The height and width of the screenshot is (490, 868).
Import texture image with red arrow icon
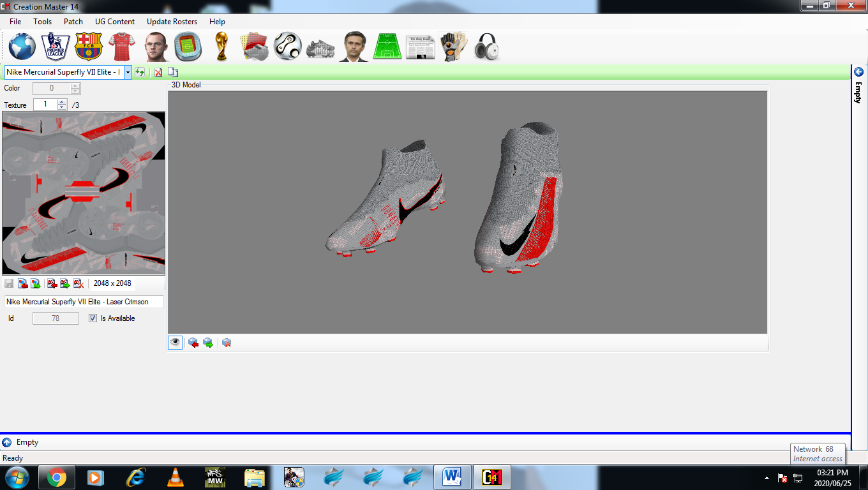click(x=22, y=283)
